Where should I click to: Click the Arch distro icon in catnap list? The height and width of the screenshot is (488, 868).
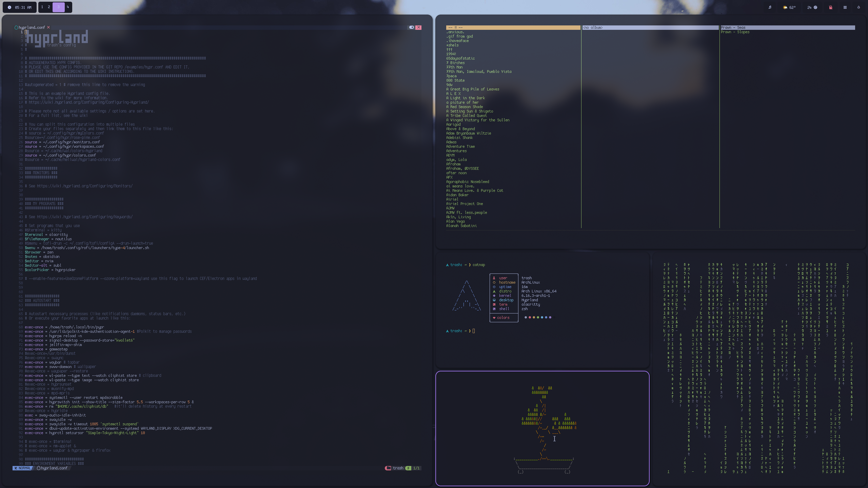(x=494, y=291)
